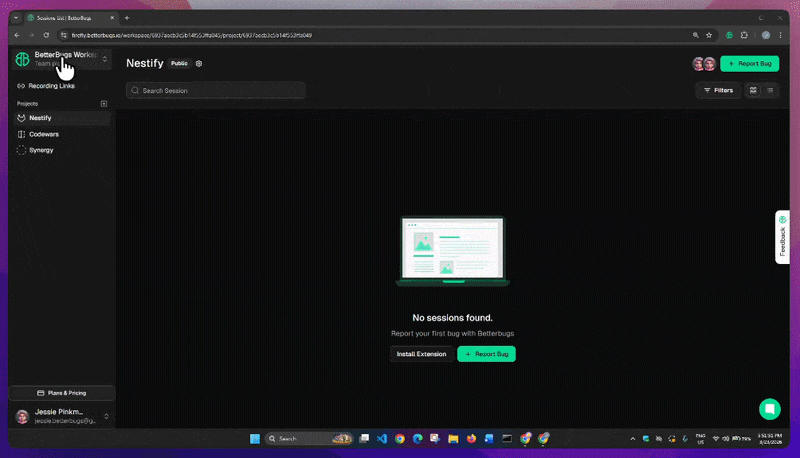The width and height of the screenshot is (800, 458).
Task: Switch to the list view
Action: (770, 90)
